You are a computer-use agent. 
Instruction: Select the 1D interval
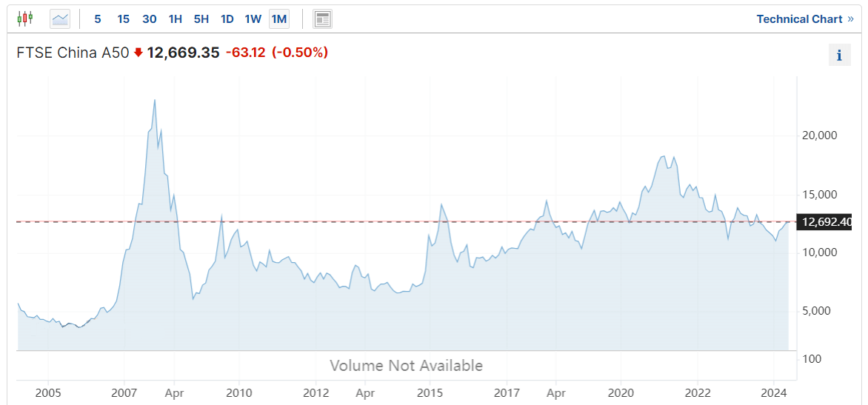click(227, 19)
